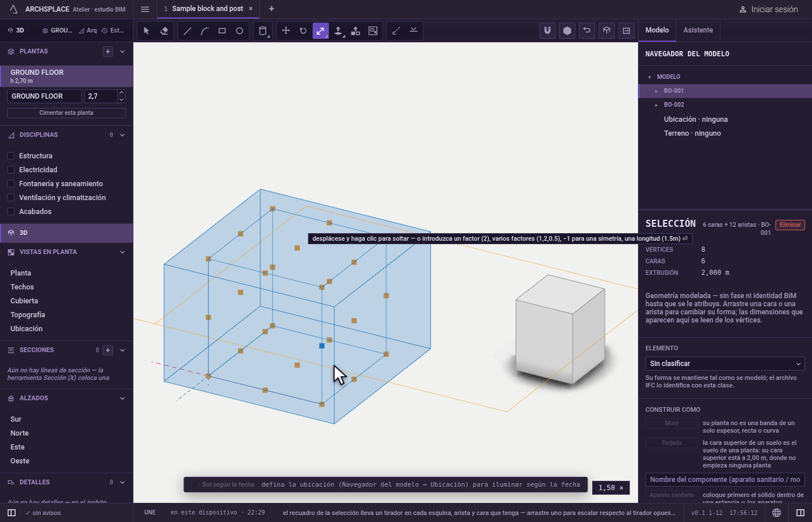This screenshot has height=522, width=812.
Task: Open the Sample block and post tab
Action: tap(208, 9)
